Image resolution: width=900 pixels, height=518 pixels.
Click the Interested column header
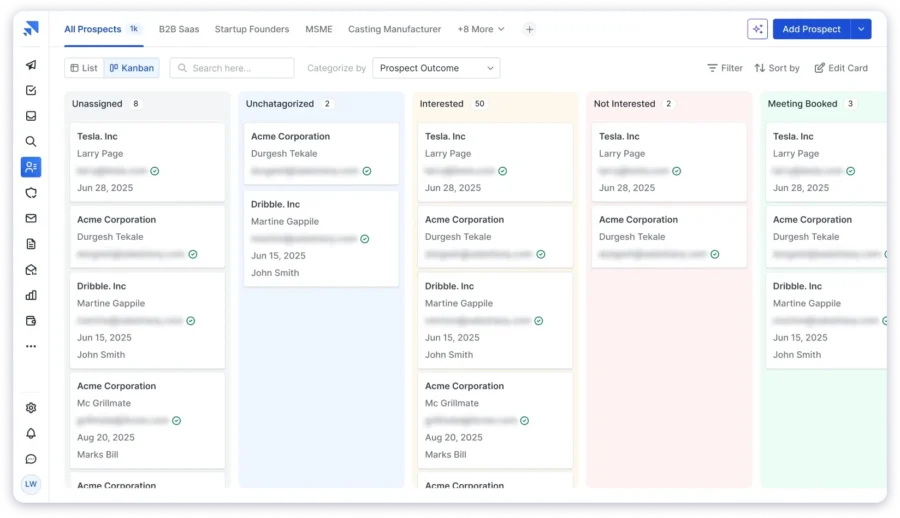[x=441, y=104]
